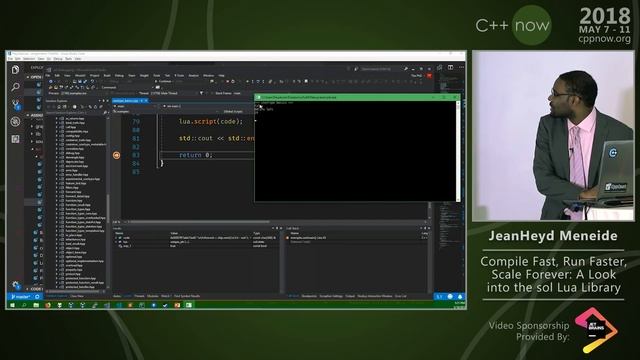Select the main() Line 83 call stack frame

click(x=308, y=238)
